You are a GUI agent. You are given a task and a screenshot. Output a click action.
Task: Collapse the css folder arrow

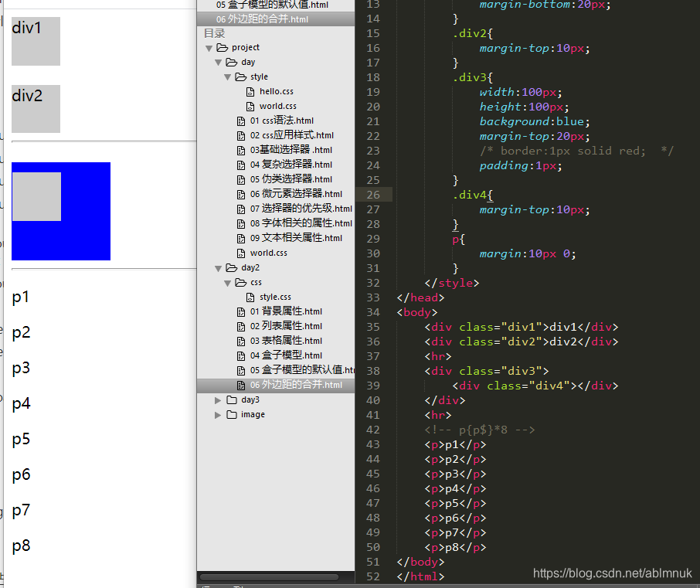point(228,283)
